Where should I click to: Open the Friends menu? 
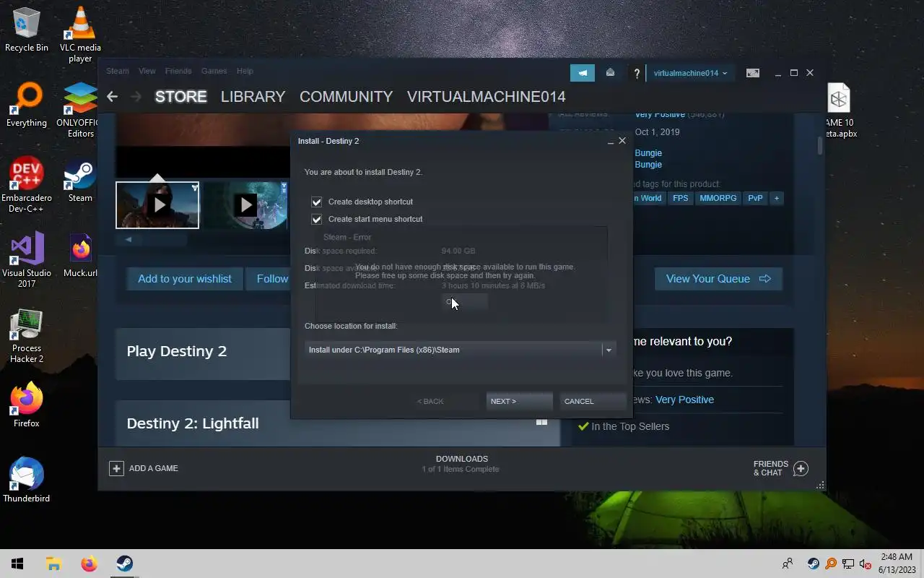[178, 71]
